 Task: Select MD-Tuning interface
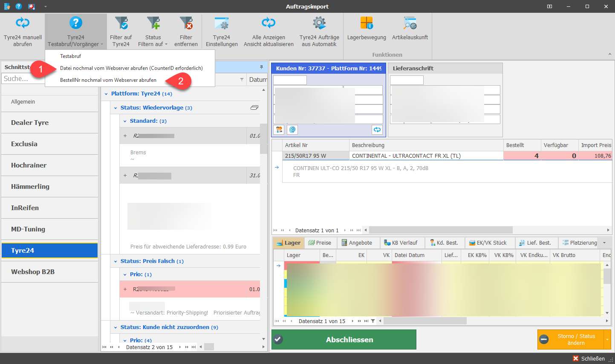coord(49,229)
